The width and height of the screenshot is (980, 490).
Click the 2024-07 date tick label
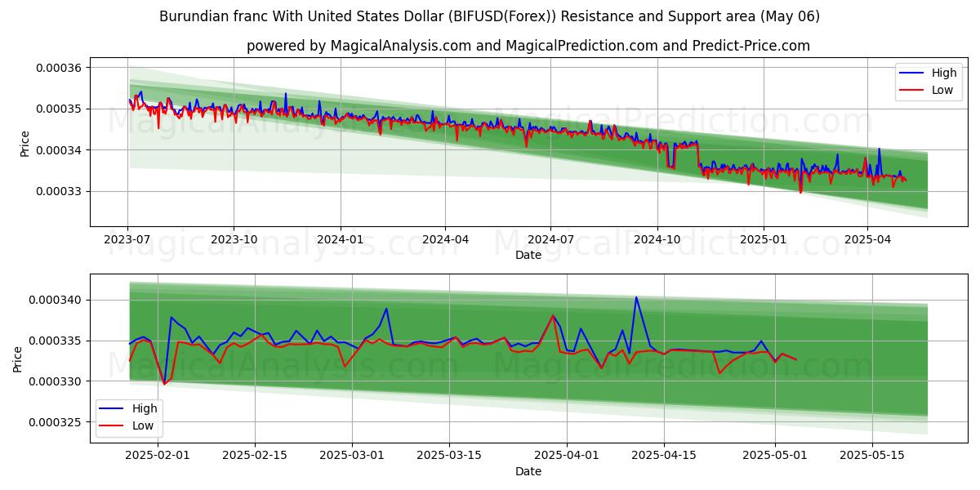coord(550,241)
